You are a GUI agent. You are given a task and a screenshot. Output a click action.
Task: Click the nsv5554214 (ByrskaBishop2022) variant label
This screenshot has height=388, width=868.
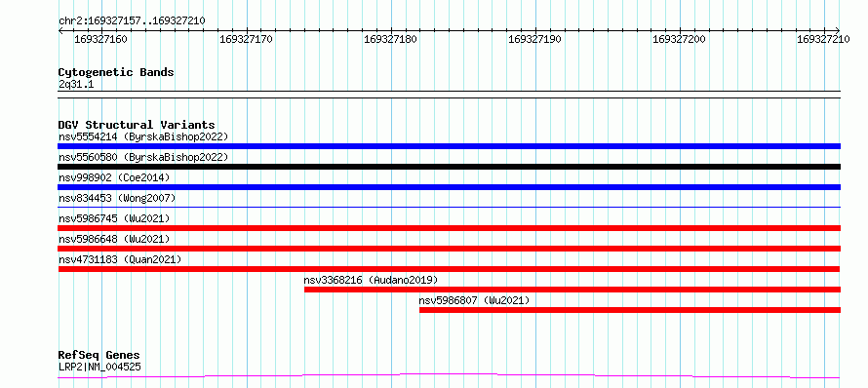tap(143, 136)
